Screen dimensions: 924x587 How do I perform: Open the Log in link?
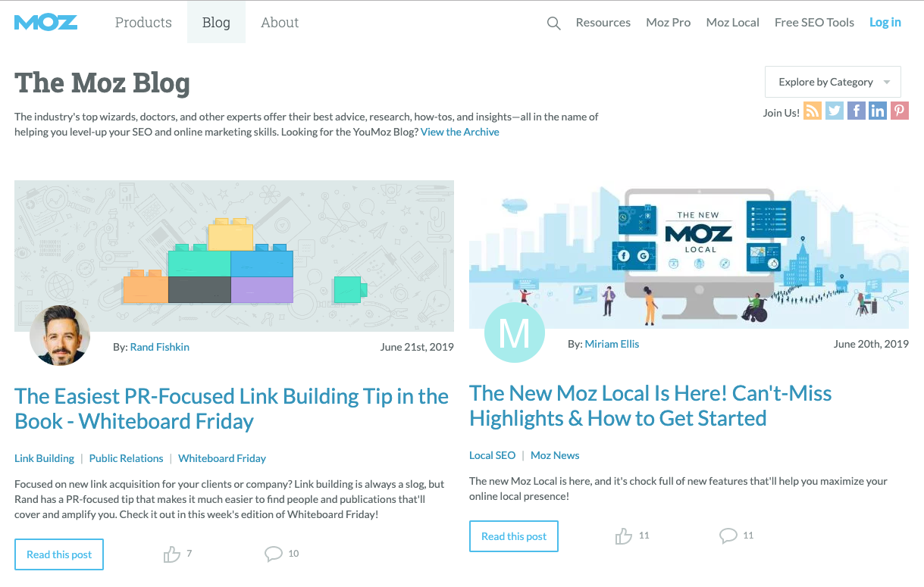[x=885, y=22]
